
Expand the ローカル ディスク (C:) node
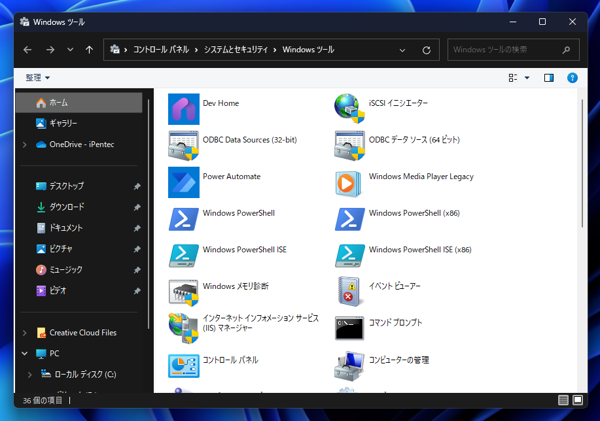pos(30,375)
